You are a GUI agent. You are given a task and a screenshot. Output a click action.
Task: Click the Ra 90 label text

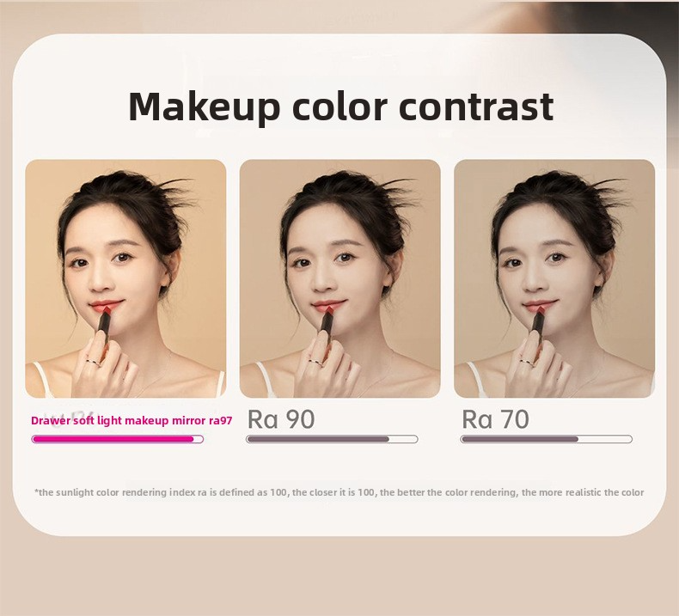(281, 419)
